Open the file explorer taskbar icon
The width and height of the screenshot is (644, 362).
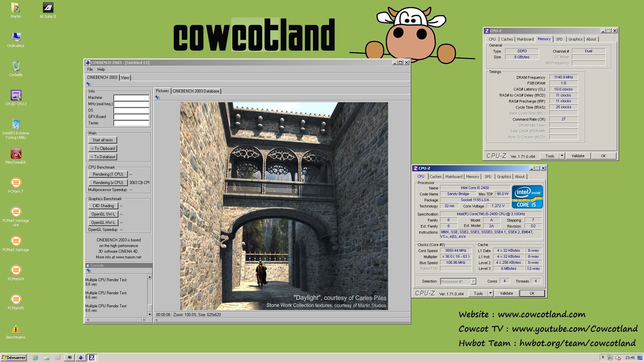click(x=47, y=358)
